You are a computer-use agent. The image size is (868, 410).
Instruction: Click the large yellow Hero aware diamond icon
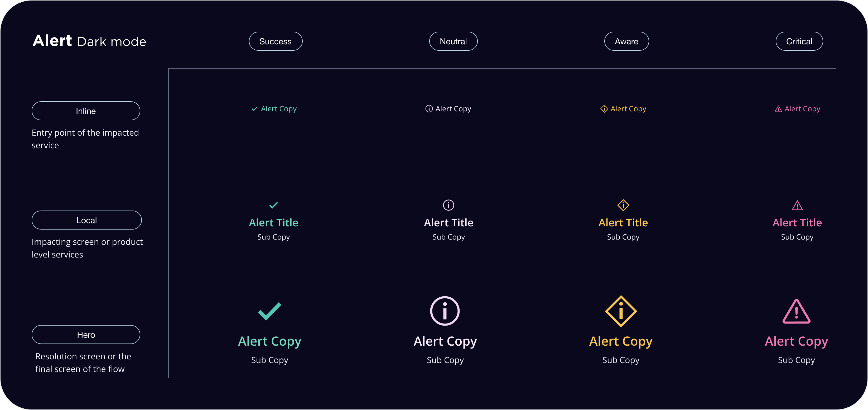[x=621, y=311]
